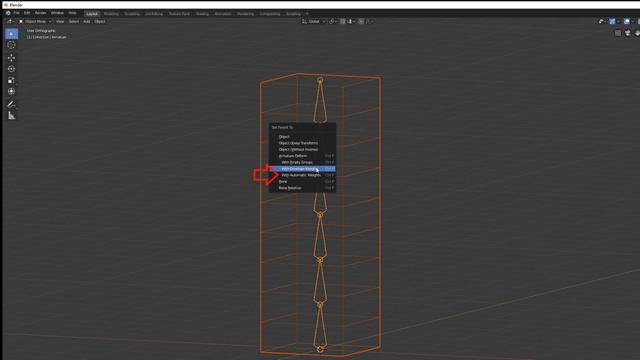The image size is (640, 360).
Task: Switch to the Rendering workspace tab
Action: coord(245,14)
